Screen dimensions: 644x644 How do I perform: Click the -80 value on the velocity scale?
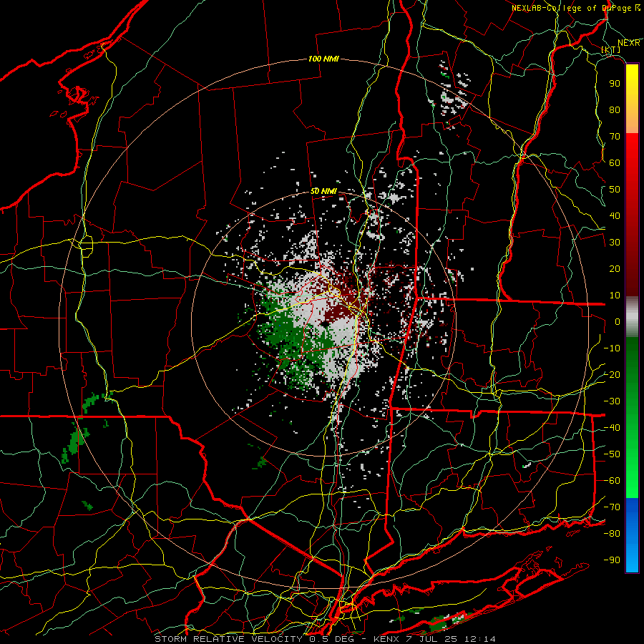coord(612,534)
